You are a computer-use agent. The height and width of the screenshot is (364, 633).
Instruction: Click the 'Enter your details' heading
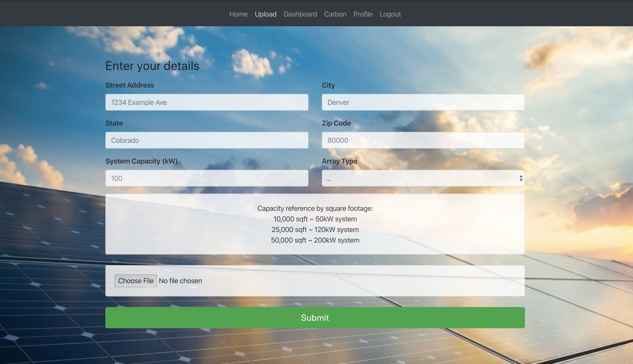pos(152,66)
